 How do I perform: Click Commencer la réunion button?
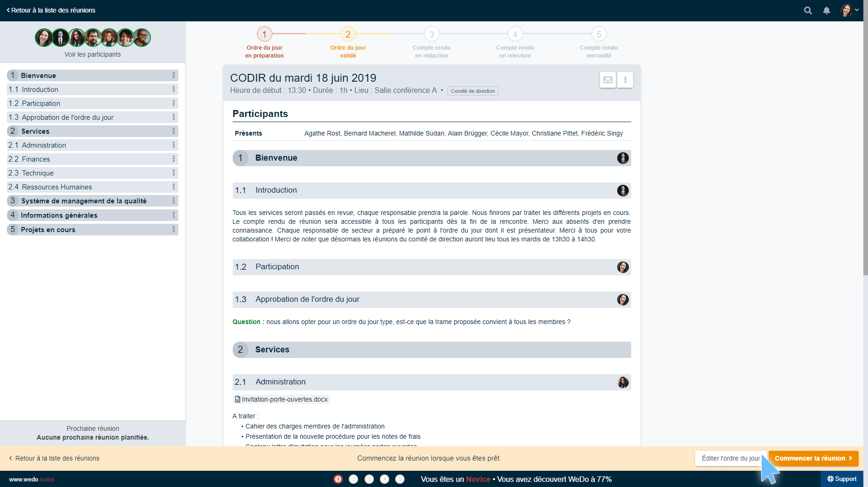click(x=813, y=458)
